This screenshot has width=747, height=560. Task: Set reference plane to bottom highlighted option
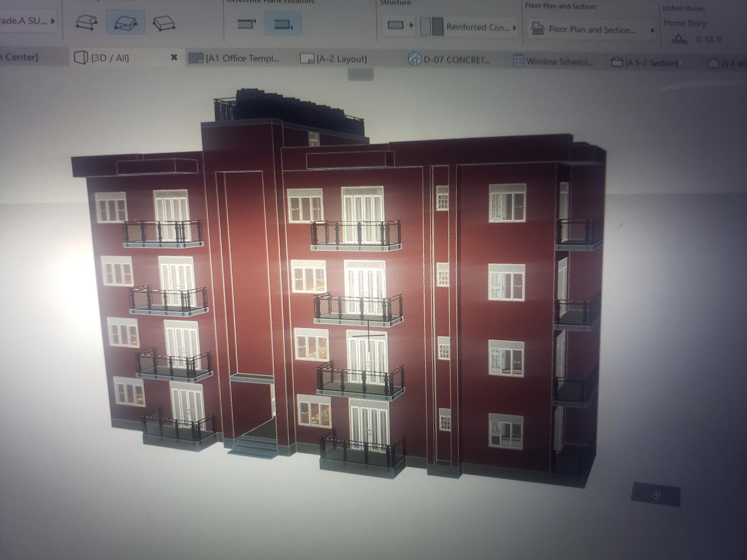pos(283,24)
